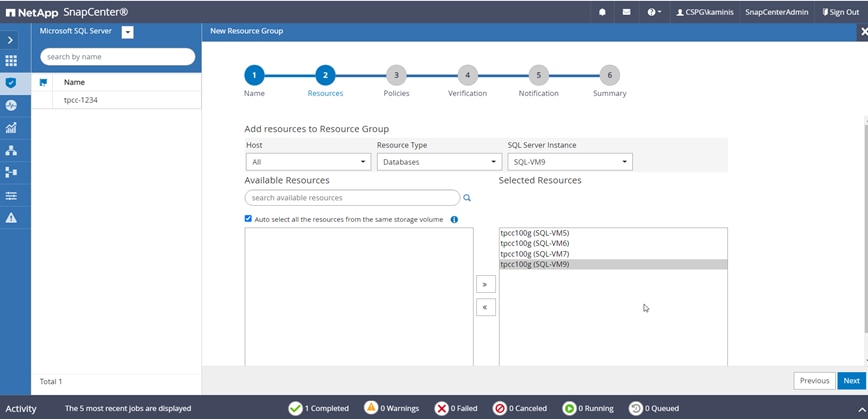The image size is (868, 419).
Task: Go to wizard step 4 Verification
Action: coord(467,75)
